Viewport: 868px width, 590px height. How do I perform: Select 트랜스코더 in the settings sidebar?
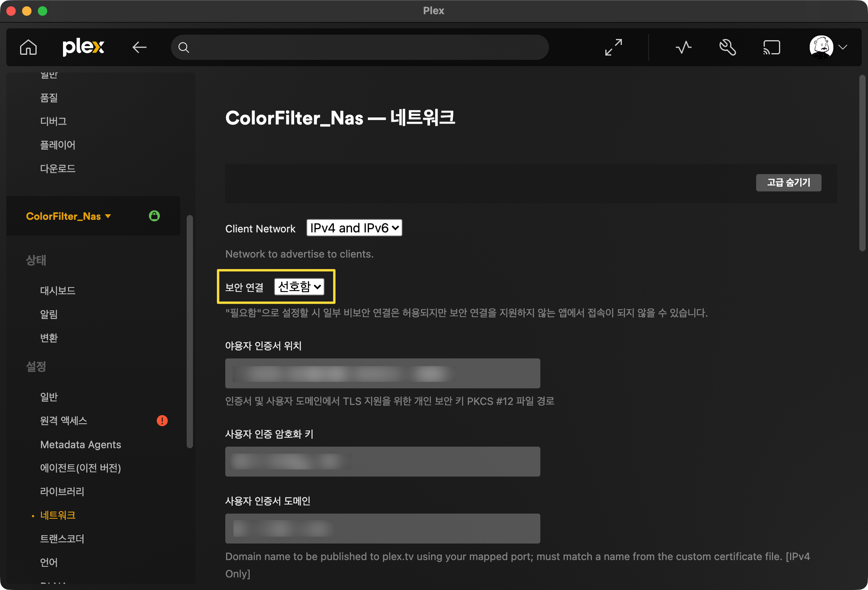coord(62,539)
